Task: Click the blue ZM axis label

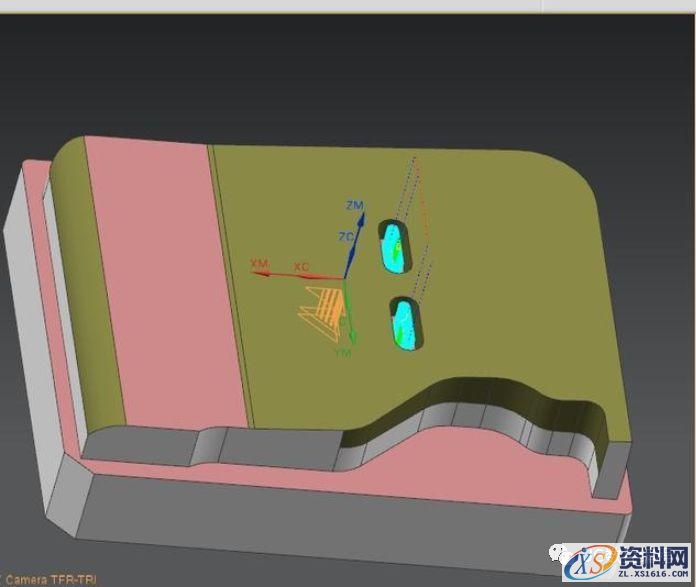Action: tap(354, 205)
